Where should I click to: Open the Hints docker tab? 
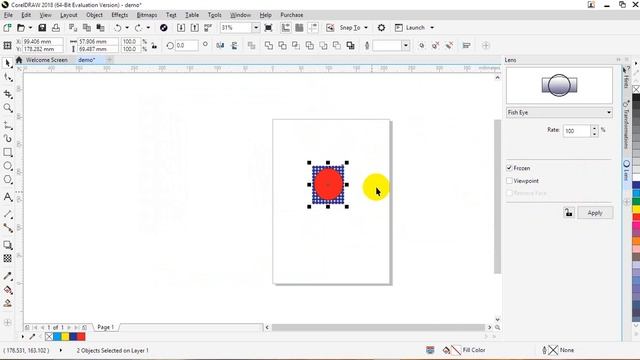[626, 78]
